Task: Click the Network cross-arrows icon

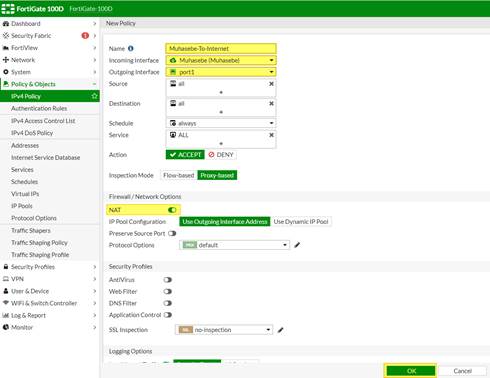Action: click(x=6, y=60)
